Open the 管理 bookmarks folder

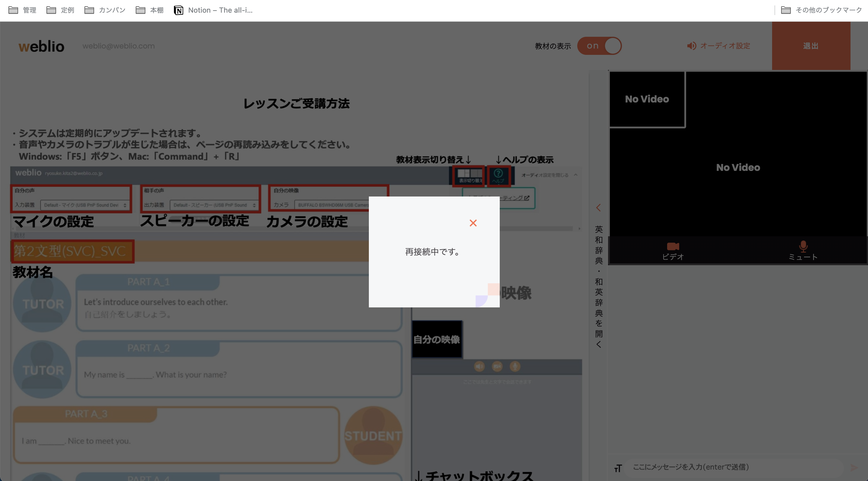point(22,10)
